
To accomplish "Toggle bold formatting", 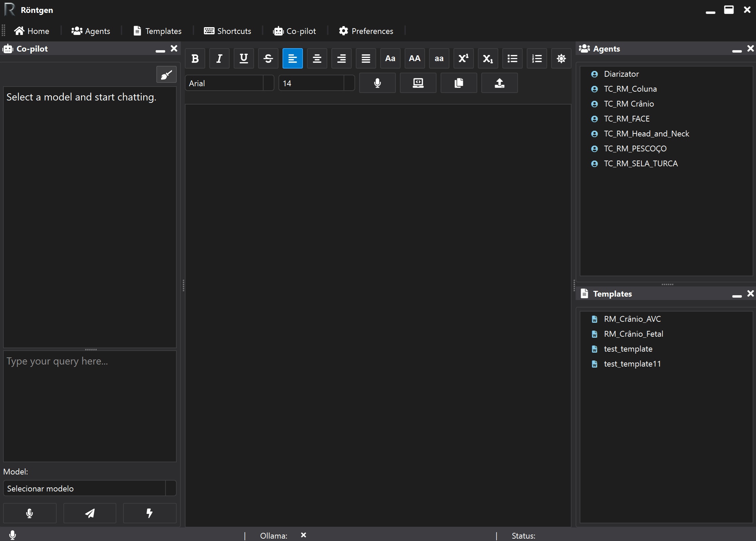I will [195, 58].
